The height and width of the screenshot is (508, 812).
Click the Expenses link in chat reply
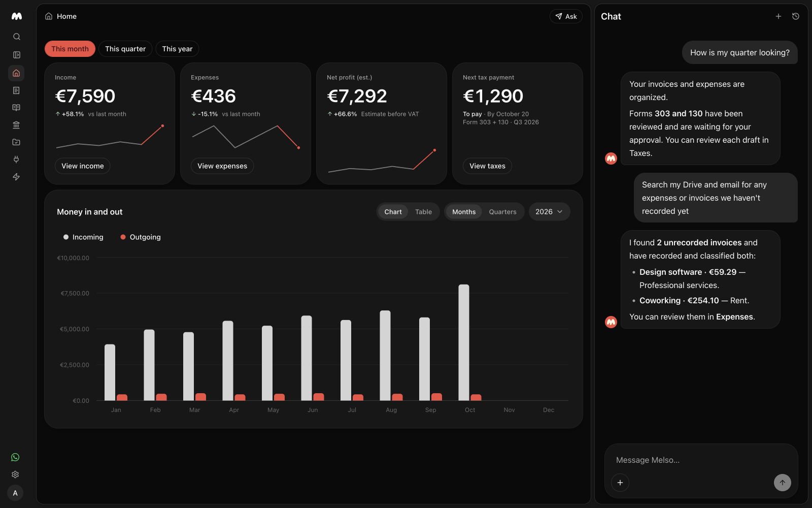click(x=734, y=317)
